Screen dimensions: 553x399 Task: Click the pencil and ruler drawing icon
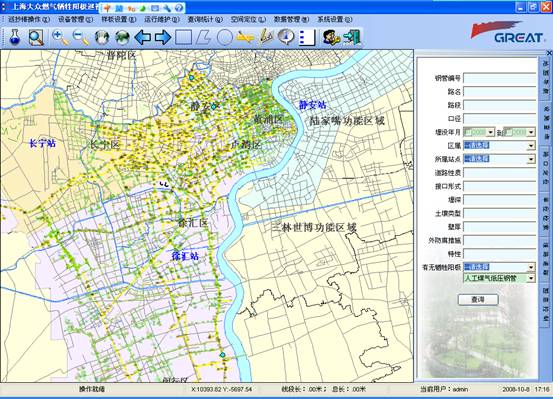(266, 37)
